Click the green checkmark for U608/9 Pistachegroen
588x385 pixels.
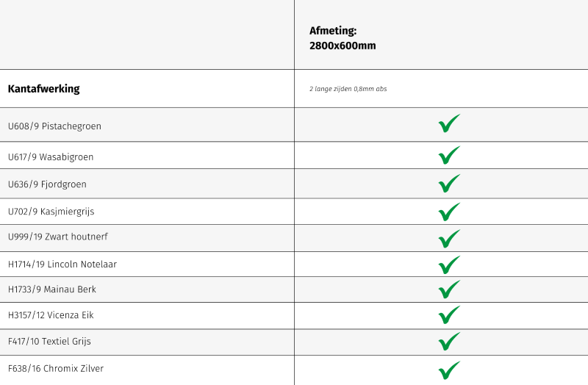[x=448, y=124]
